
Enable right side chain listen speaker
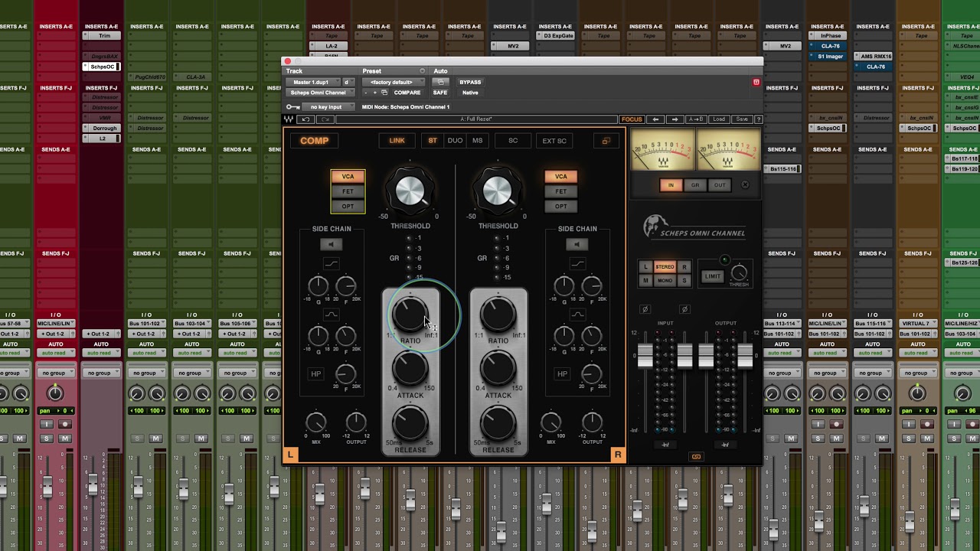[x=577, y=244]
